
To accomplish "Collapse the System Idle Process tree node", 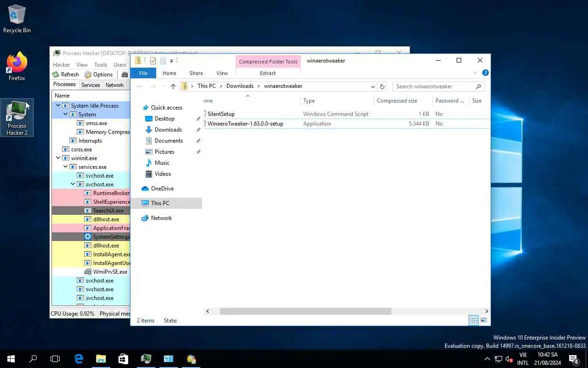I will (58, 106).
